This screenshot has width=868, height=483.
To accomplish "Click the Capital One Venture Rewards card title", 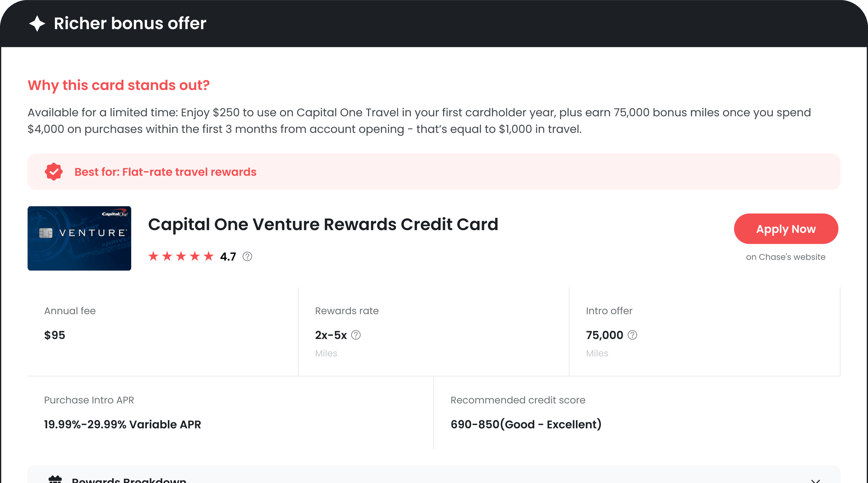I will point(323,224).
